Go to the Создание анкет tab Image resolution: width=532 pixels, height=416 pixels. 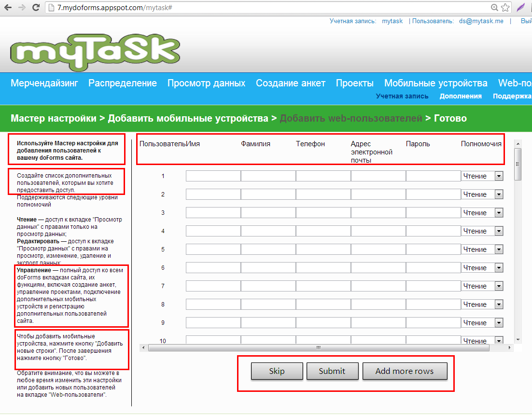coord(291,83)
